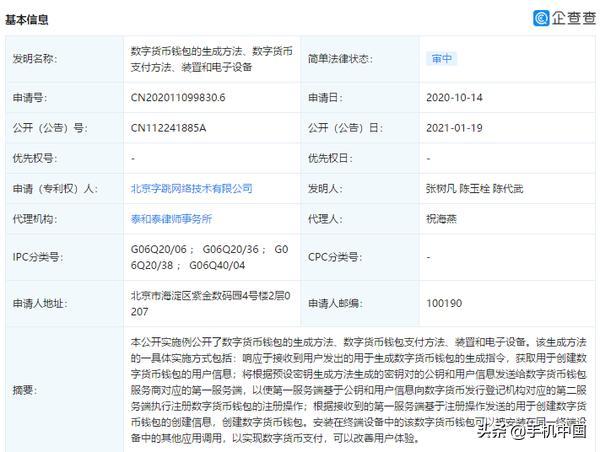Click the 摘要 field label
Image resolution: width=600 pixels, height=452 pixels.
point(25,390)
